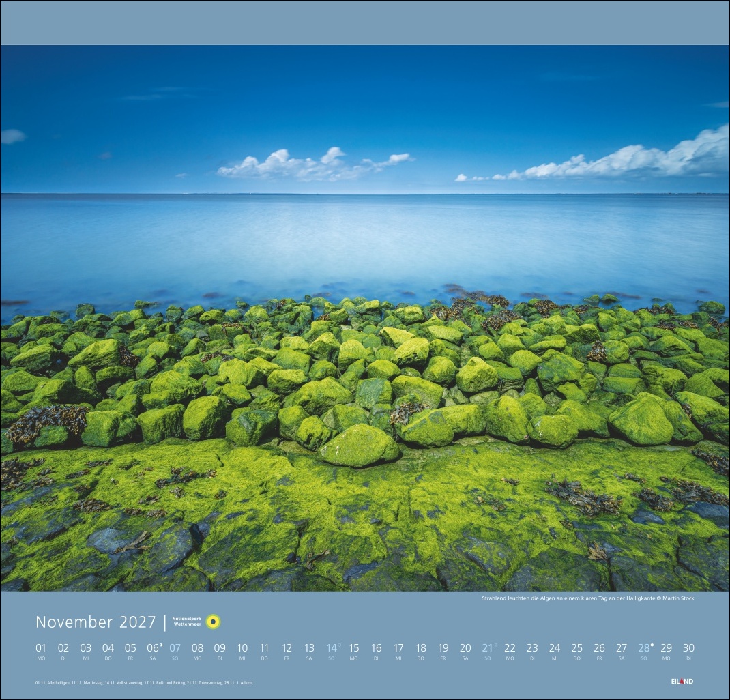The width and height of the screenshot is (730, 700).
Task: Click the Nationalpark Wattenmeer text label
Action: click(187, 622)
